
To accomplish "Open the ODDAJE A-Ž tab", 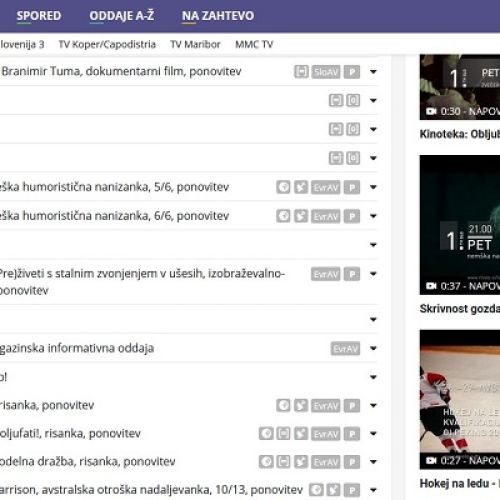I will 122,16.
